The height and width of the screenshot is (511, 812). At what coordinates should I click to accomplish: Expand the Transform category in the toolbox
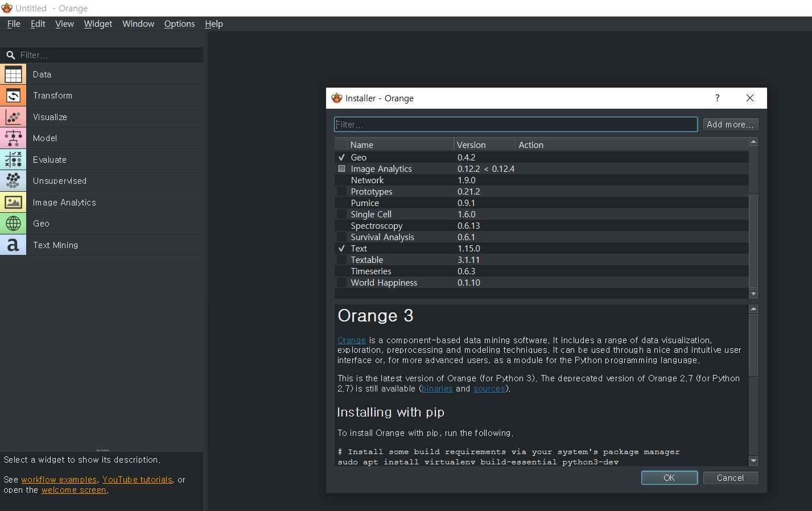102,96
